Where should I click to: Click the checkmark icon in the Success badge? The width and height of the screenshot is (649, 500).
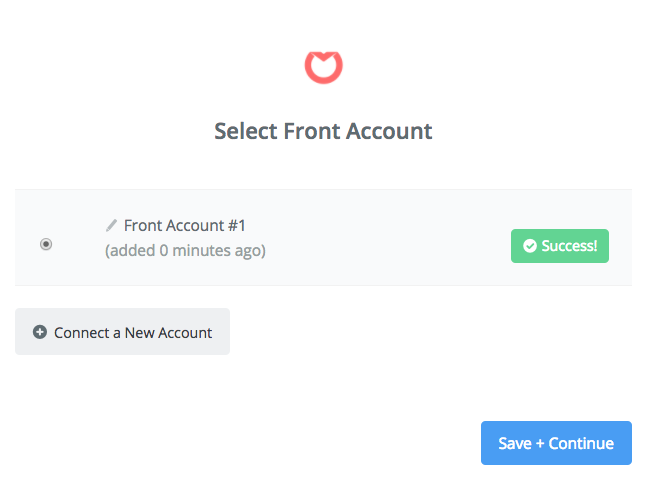tap(530, 246)
